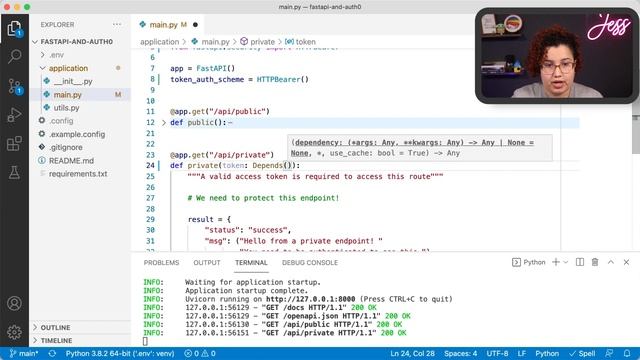Select main.py in the file tree

(x=68, y=95)
